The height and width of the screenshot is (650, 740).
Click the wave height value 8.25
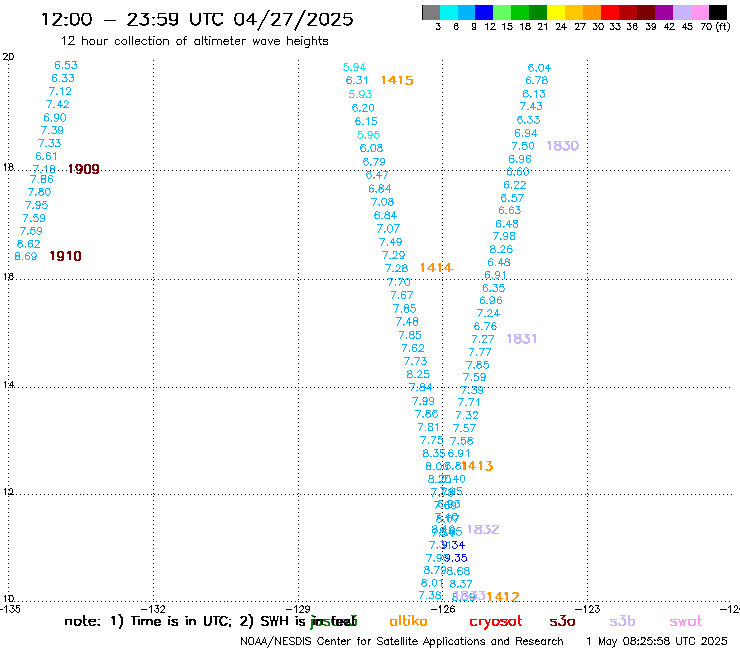pyautogui.click(x=418, y=374)
